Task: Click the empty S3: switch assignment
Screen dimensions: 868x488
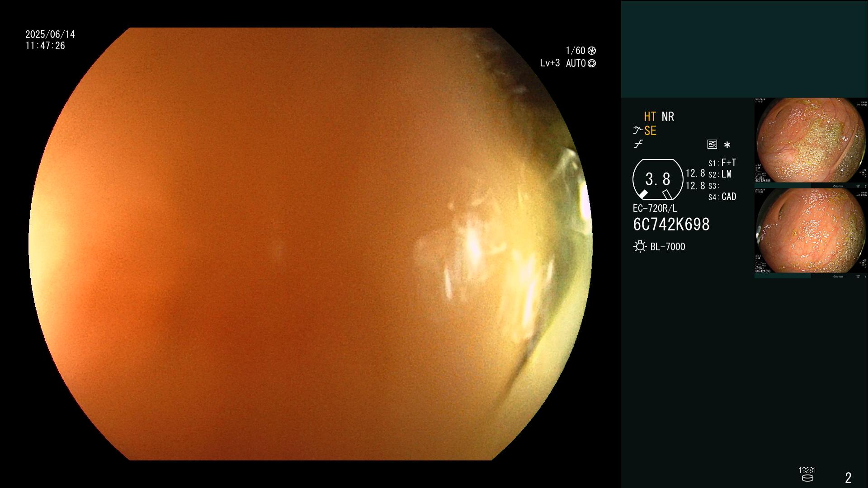Action: [x=714, y=186]
